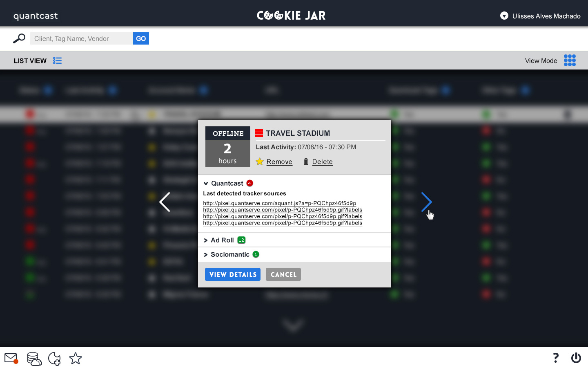588x368 pixels.
Task: Remove Travel Stadium from favorites
Action: 279,162
